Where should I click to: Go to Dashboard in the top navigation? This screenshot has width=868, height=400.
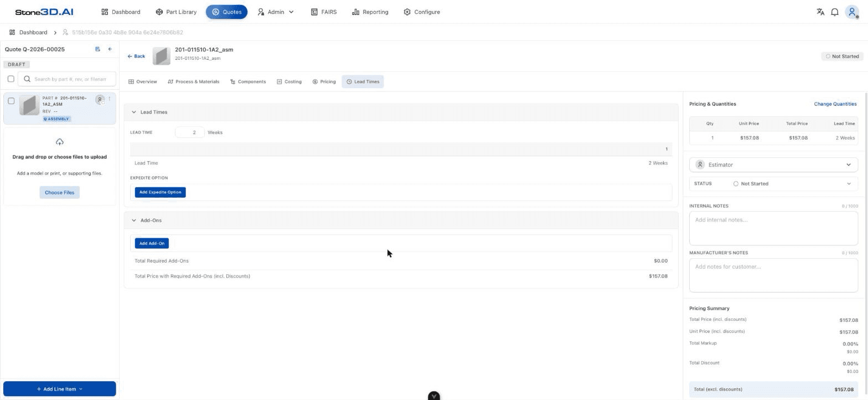[121, 12]
